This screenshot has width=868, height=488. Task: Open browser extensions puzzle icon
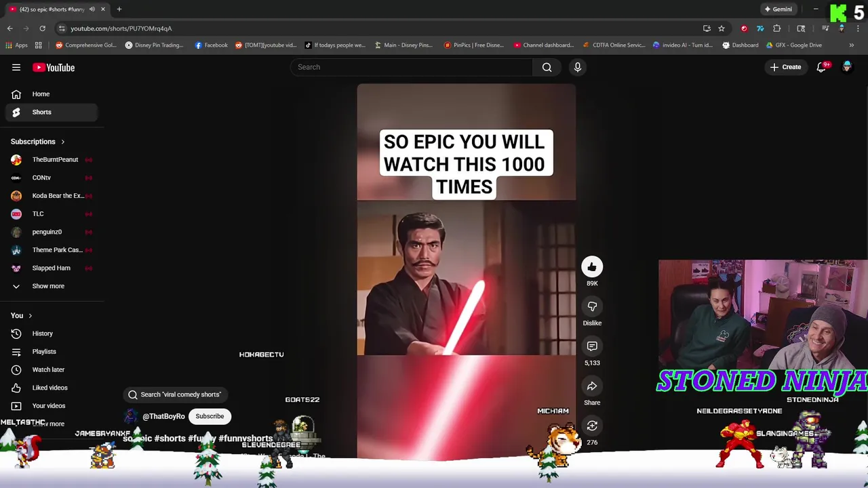777,28
